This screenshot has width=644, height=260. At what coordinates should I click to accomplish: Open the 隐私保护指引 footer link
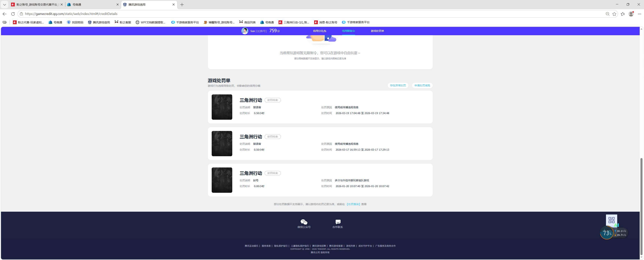[x=280, y=246]
